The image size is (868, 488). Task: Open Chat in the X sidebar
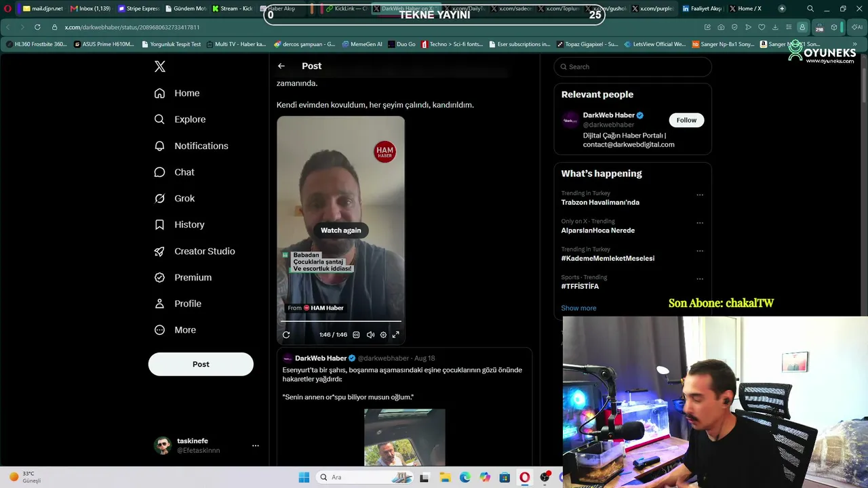point(174,172)
